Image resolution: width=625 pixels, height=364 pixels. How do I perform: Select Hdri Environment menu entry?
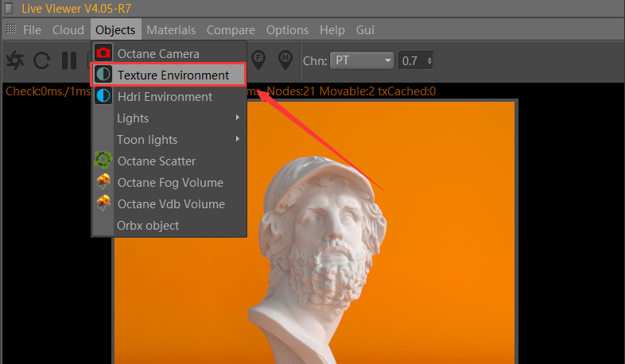pyautogui.click(x=169, y=96)
